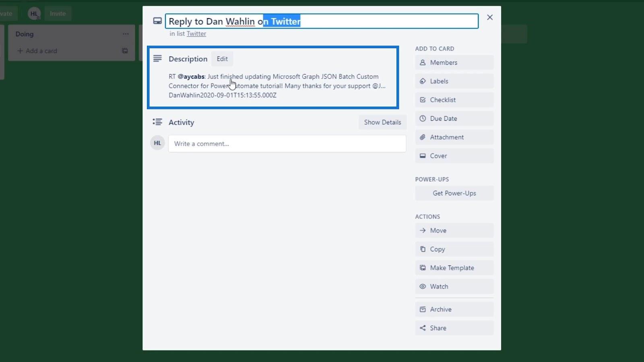This screenshot has height=362, width=644.
Task: Click the Due Date clock icon
Action: 423,119
